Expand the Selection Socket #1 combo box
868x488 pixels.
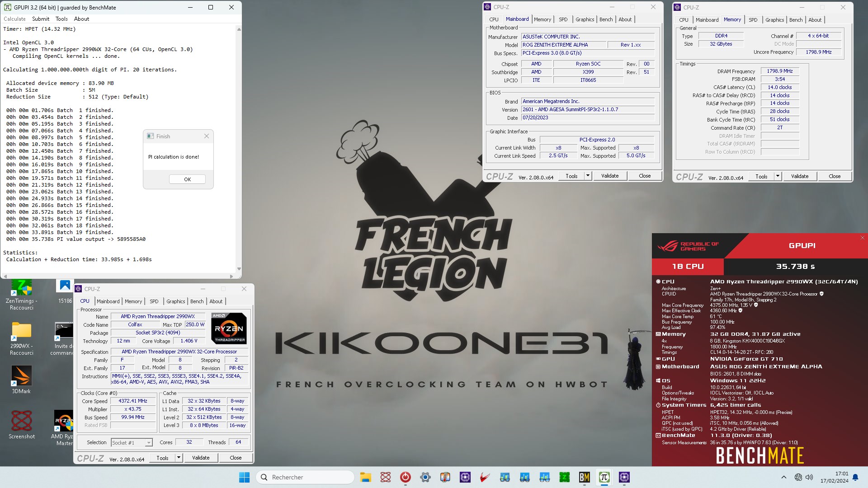tap(132, 443)
